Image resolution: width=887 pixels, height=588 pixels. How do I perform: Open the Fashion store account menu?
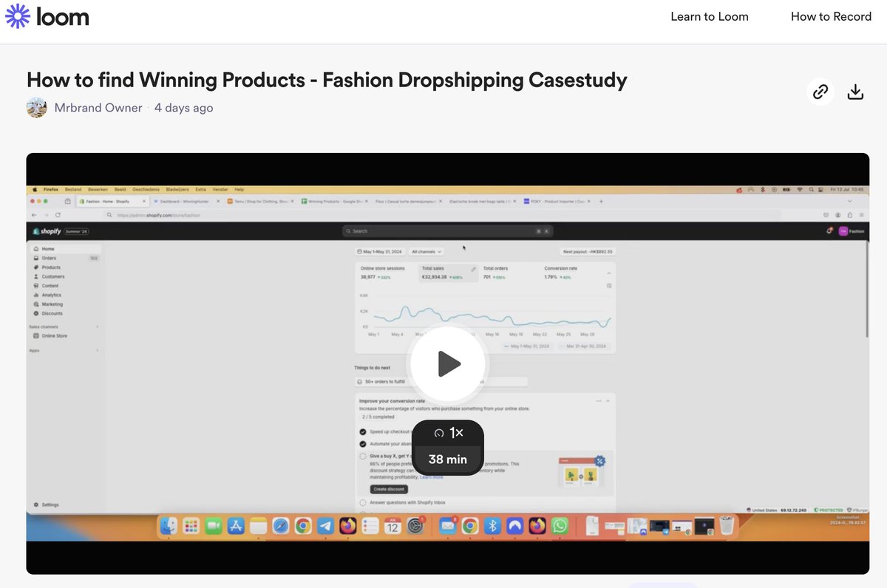coord(852,231)
